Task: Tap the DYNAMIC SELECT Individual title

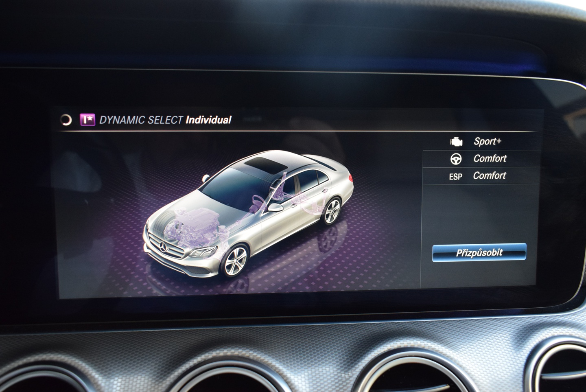Action: (165, 120)
